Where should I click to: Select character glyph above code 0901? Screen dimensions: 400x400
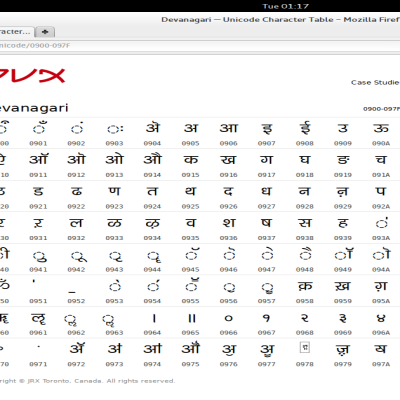pos(40,128)
